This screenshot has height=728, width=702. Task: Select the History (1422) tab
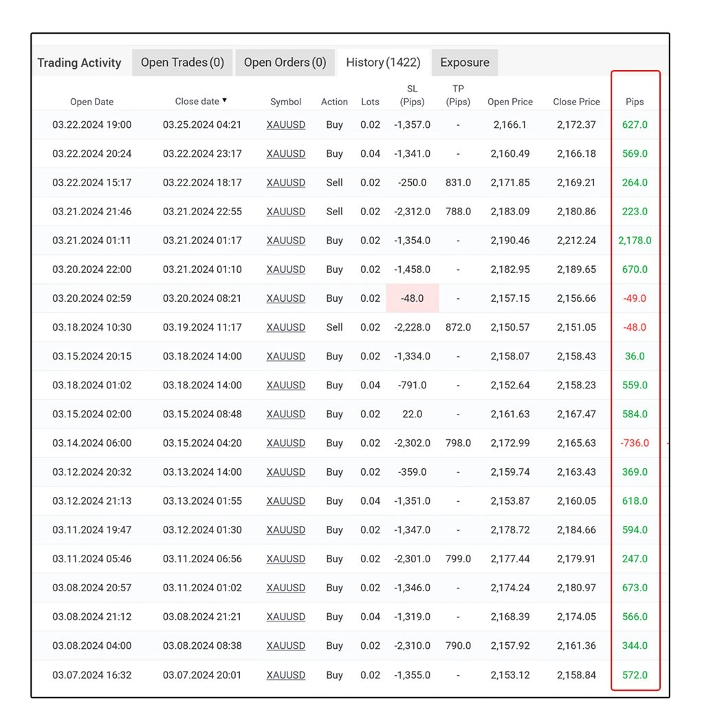(x=383, y=63)
